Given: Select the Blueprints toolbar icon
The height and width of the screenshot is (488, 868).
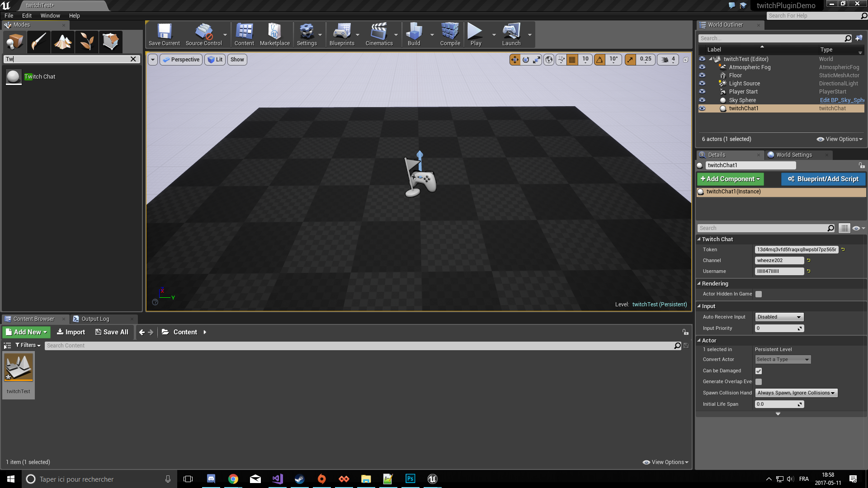Looking at the screenshot, I should click(x=342, y=34).
